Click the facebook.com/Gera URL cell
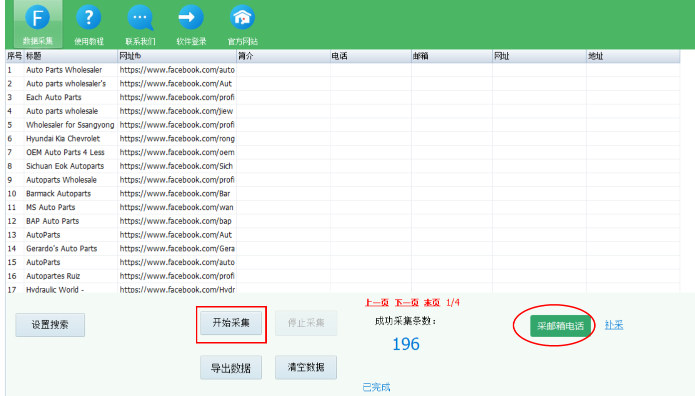The image size is (695, 396). click(177, 248)
